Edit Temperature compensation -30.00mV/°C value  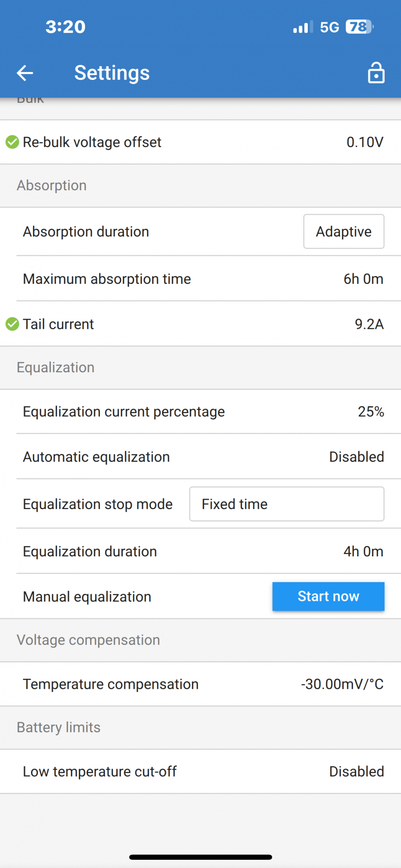point(342,684)
